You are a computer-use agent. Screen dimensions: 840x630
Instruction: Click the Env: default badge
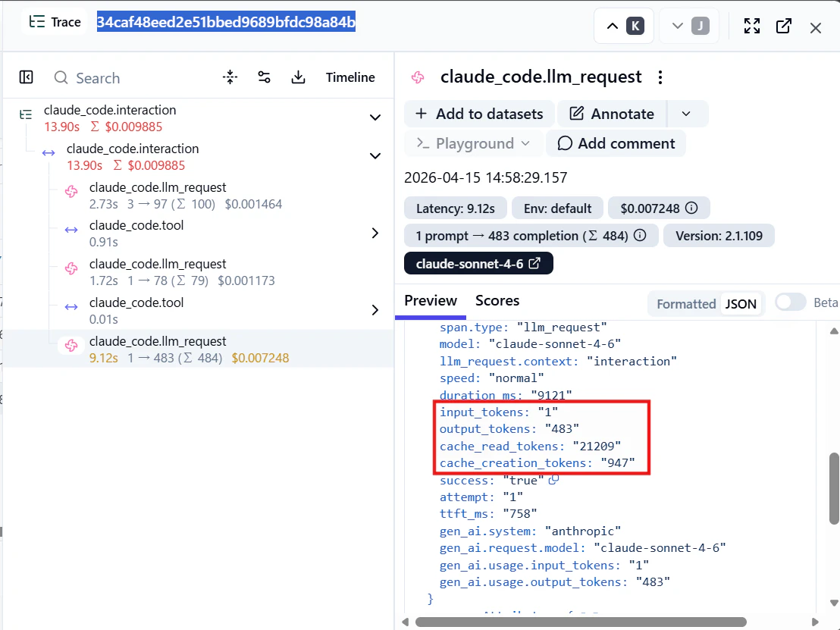[x=557, y=208]
